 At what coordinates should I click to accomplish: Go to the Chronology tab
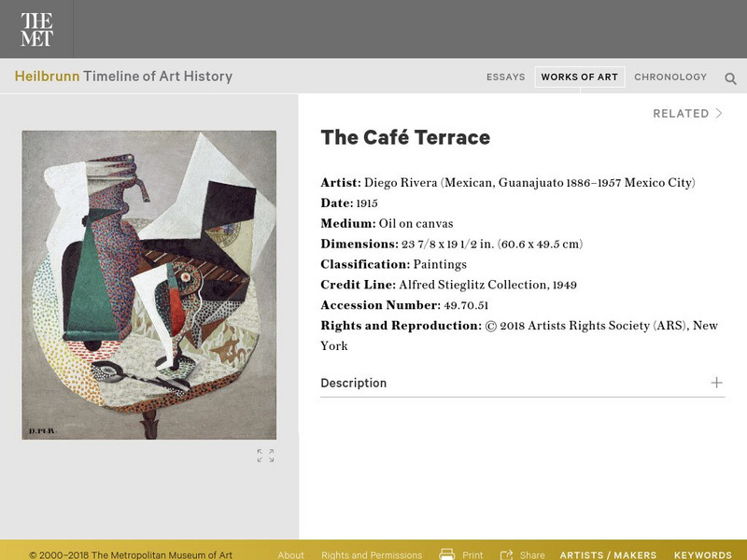tap(670, 77)
